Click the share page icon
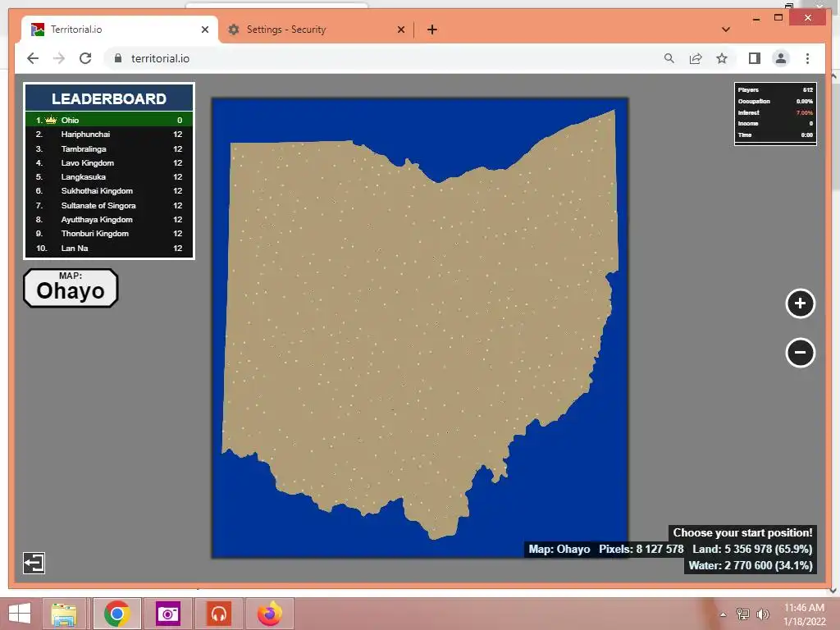This screenshot has height=630, width=840. coord(696,58)
